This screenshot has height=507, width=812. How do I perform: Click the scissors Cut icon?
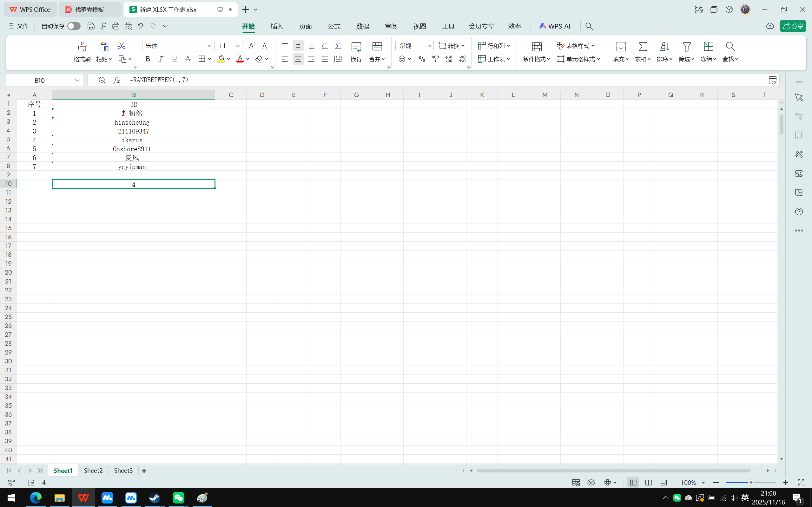tap(122, 46)
